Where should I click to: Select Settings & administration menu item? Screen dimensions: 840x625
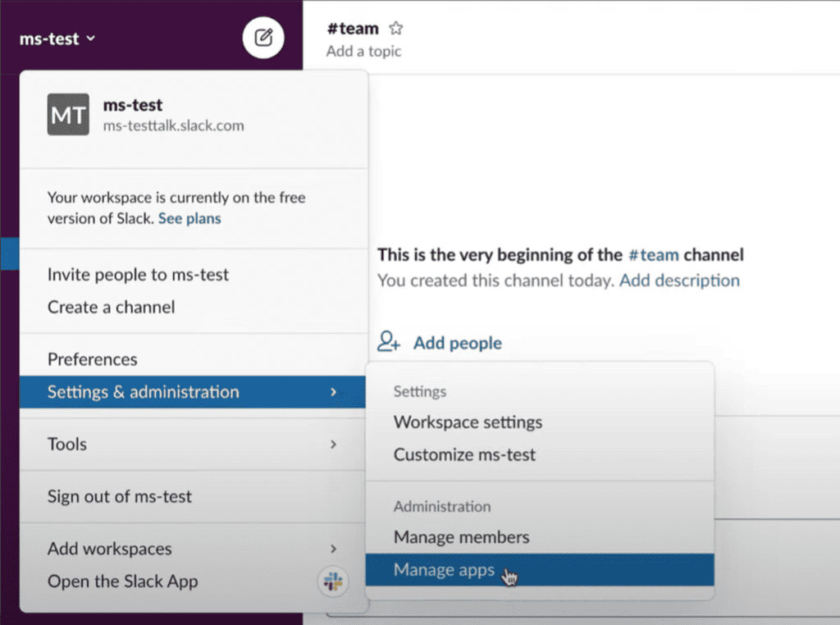pos(193,392)
